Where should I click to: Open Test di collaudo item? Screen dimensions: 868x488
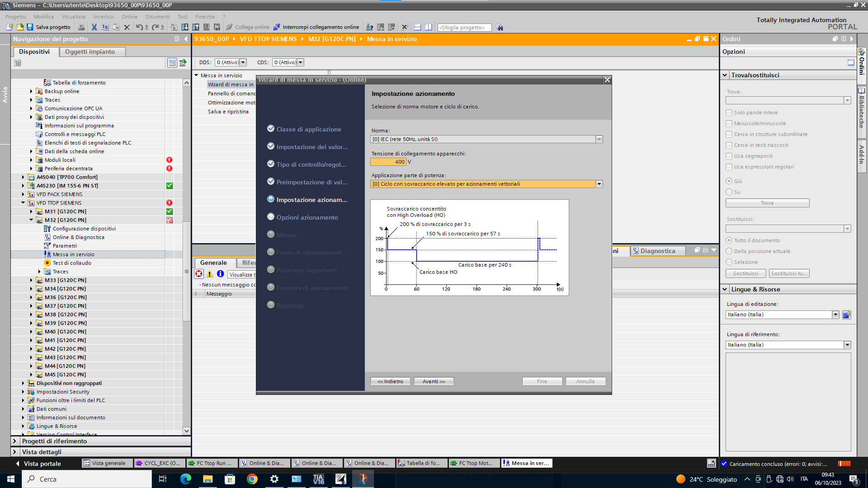click(x=71, y=263)
